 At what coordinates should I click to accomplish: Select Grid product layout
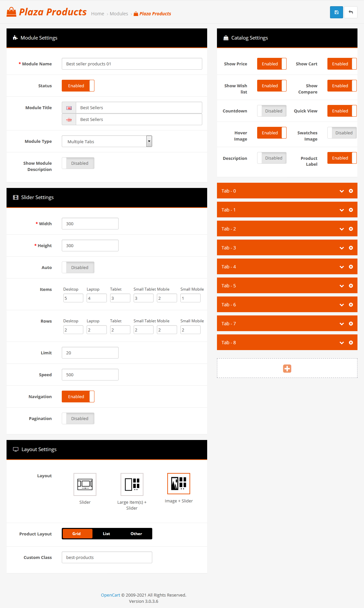77,533
